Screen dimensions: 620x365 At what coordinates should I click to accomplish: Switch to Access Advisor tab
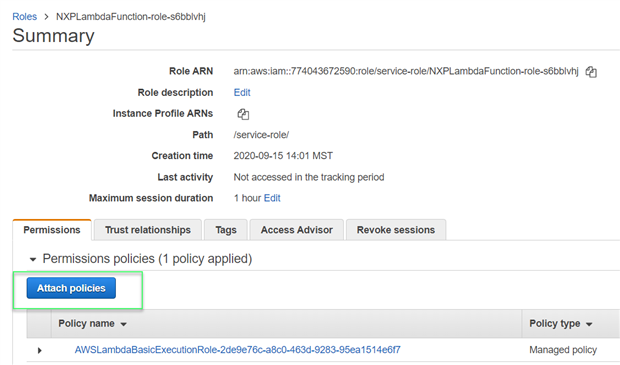point(297,230)
